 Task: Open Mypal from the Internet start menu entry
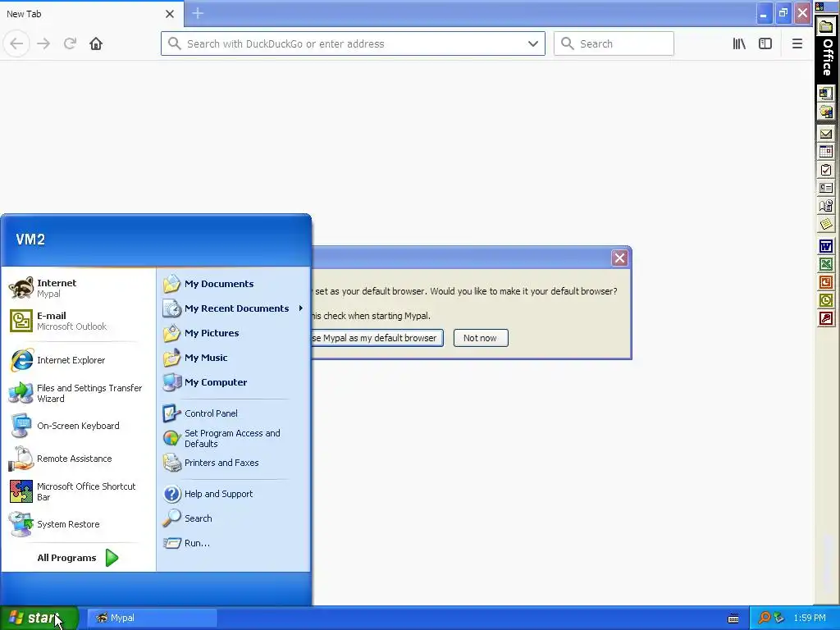[78, 288]
